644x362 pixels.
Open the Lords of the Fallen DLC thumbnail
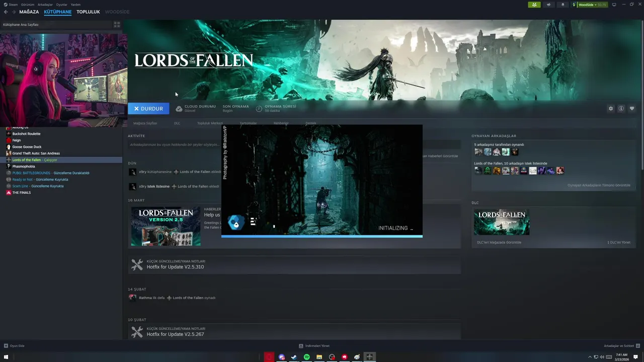click(x=502, y=222)
